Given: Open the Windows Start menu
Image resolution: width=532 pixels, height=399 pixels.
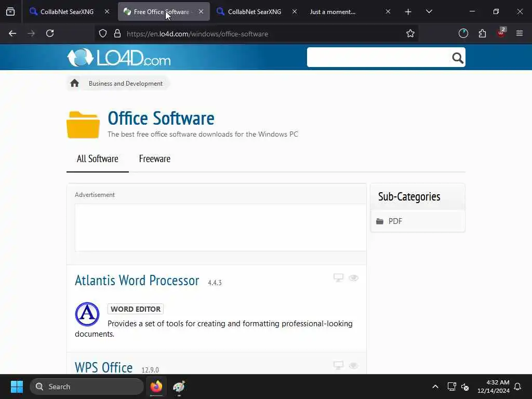Looking at the screenshot, I should click(x=17, y=387).
